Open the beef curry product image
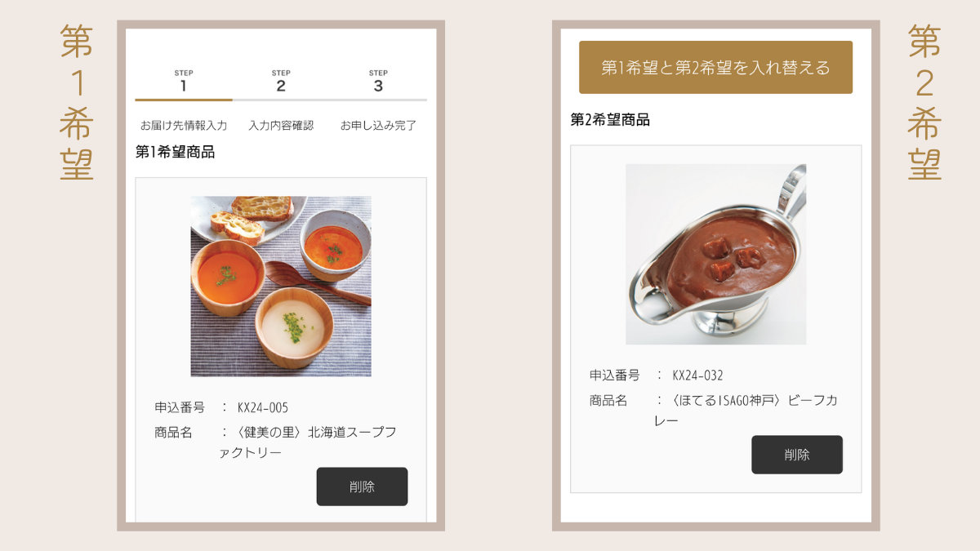980x551 pixels. pos(716,255)
